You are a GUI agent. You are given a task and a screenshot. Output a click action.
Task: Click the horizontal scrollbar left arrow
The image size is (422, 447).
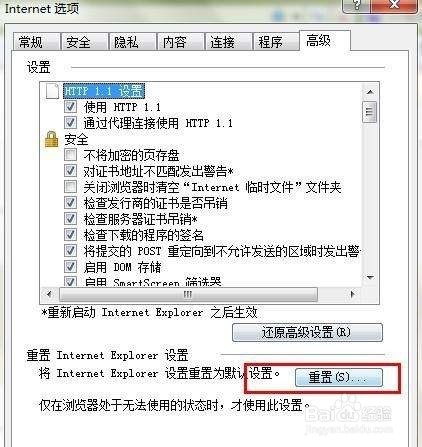point(49,294)
